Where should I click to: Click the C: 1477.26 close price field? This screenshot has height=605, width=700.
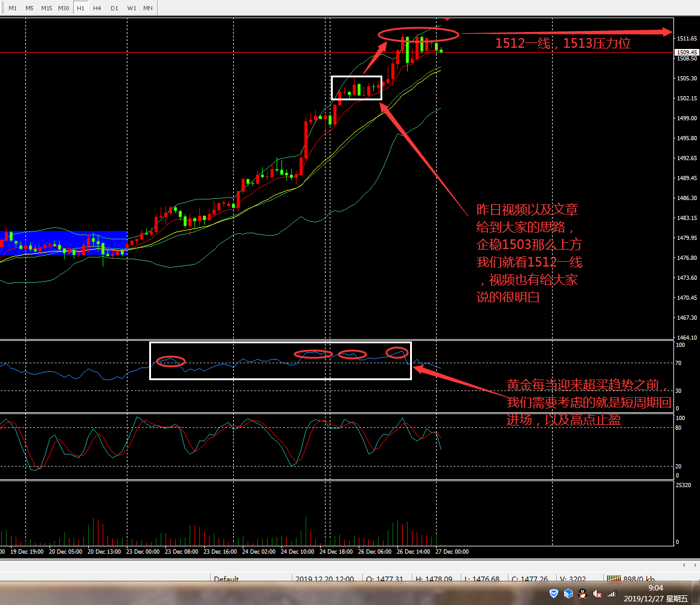[x=530, y=578]
